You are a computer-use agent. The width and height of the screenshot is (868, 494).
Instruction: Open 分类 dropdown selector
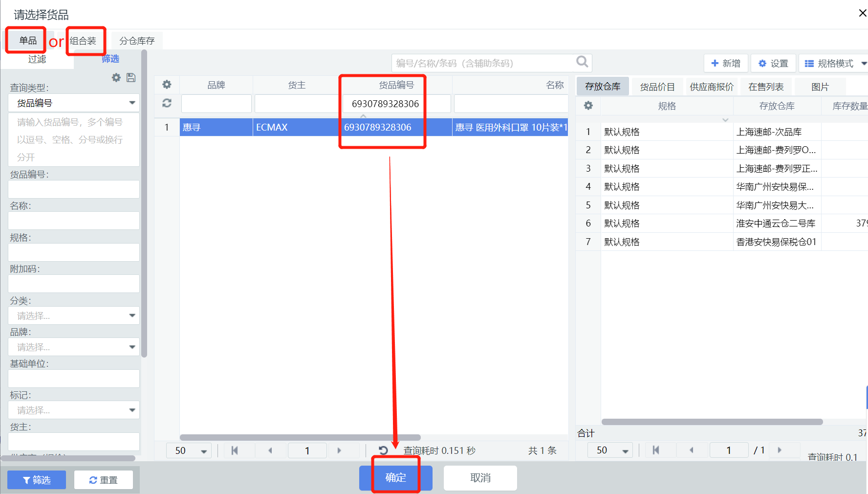coord(74,315)
